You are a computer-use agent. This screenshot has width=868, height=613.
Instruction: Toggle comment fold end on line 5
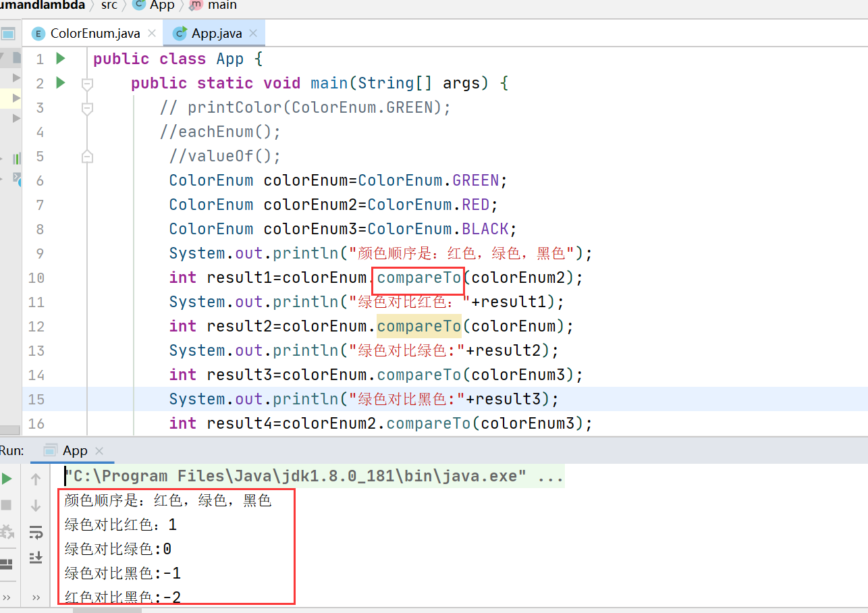[86, 157]
